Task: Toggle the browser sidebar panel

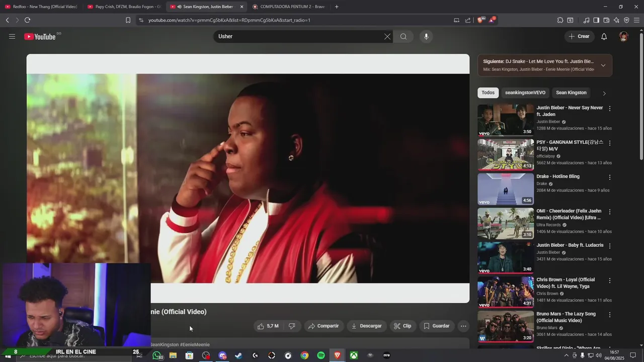Action: [x=596, y=20]
